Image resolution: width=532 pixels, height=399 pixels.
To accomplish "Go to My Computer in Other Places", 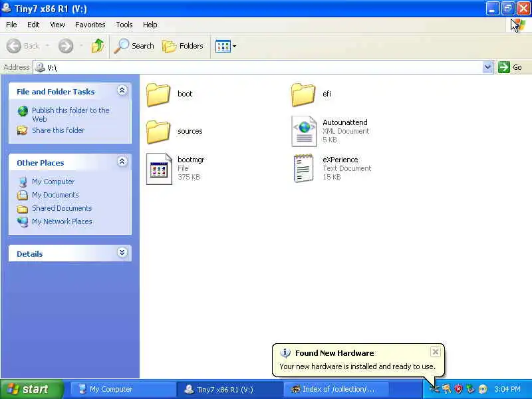I will [53, 182].
